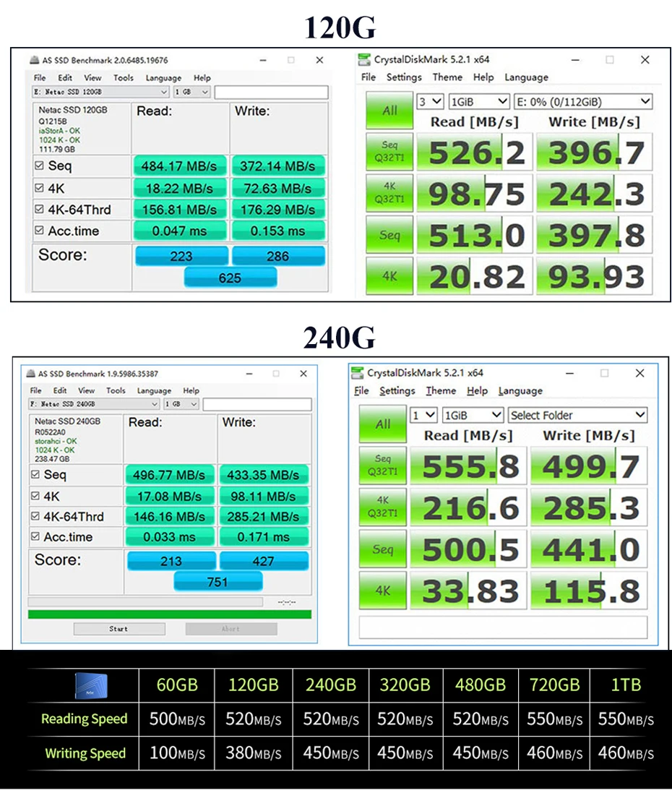Open File menu in 240G CrystalDiskMark
The height and width of the screenshot is (793, 672).
click(x=361, y=390)
